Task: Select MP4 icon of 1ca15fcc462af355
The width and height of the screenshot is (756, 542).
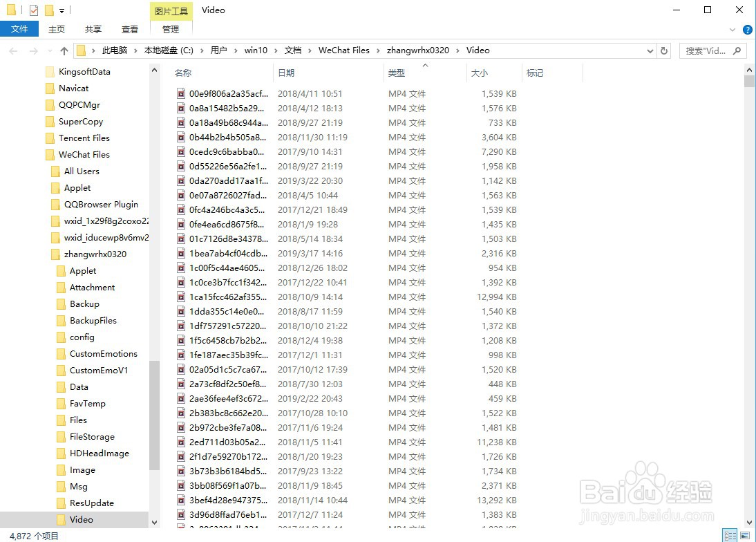Action: tap(181, 297)
